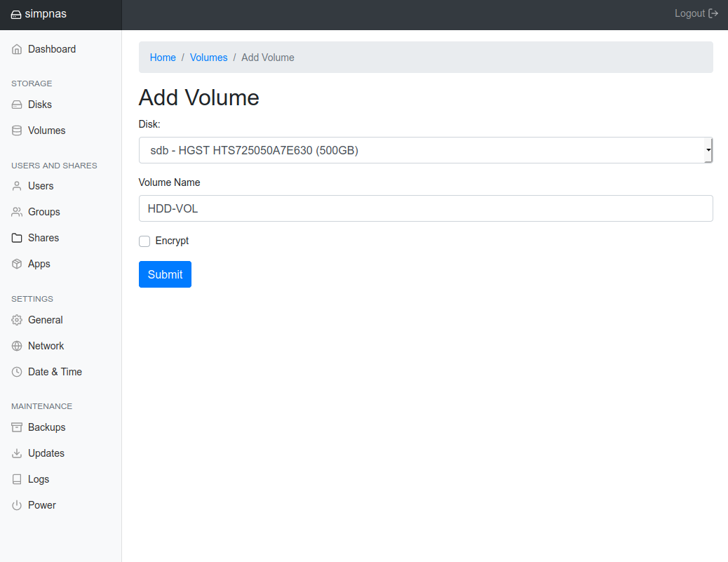Click the Dashboard home icon in sidebar

tap(17, 50)
